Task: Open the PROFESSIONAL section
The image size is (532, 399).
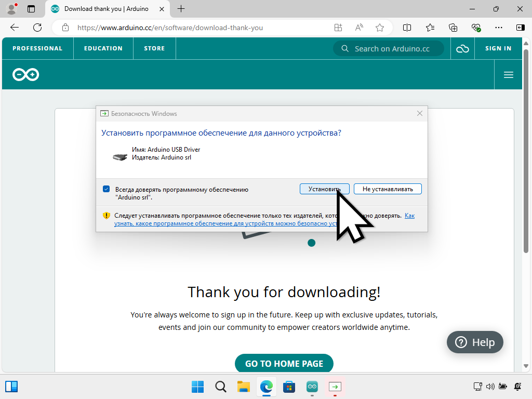Action: [x=37, y=48]
